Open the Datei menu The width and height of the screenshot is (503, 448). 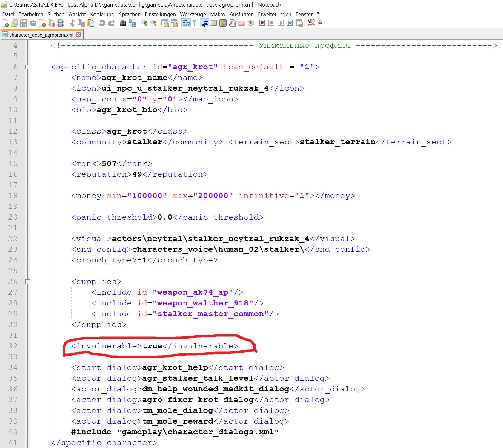click(8, 14)
